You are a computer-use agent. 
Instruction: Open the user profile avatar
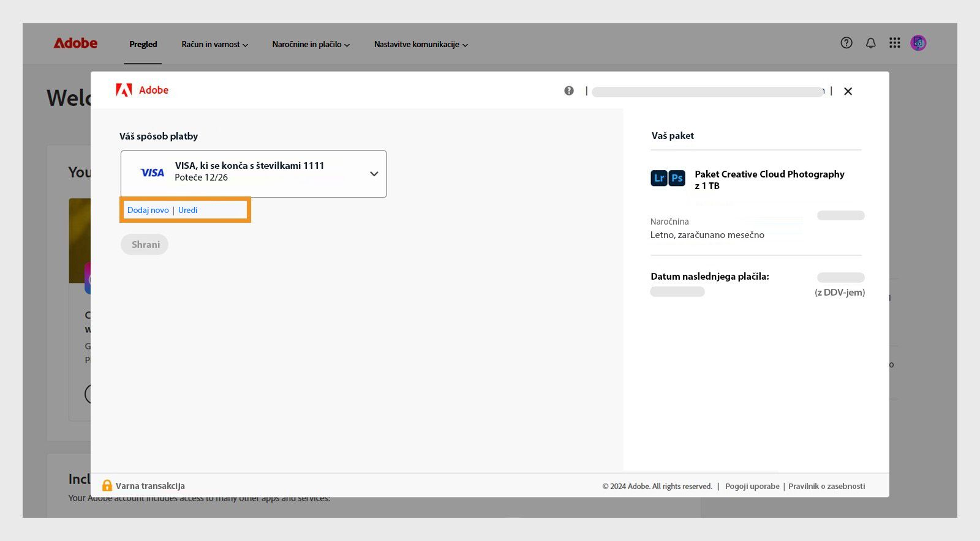[918, 43]
